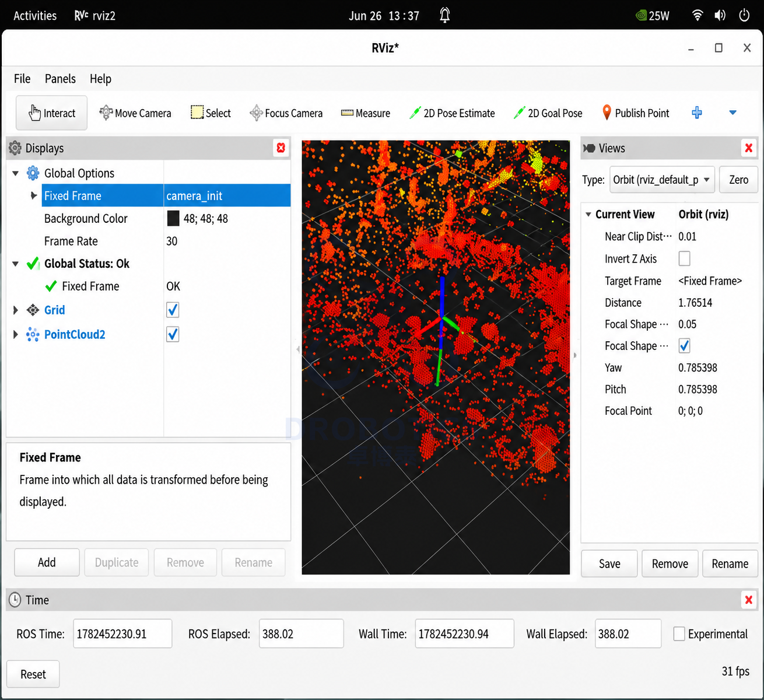Click the Near Clip Distance value 0.01
Image resolution: width=764 pixels, height=700 pixels.
[x=687, y=237]
